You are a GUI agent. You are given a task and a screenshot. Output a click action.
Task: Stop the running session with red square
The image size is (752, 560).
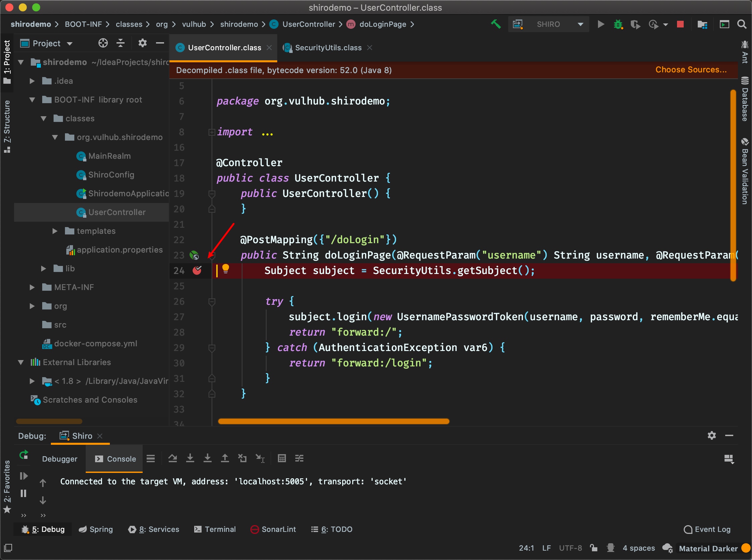680,24
